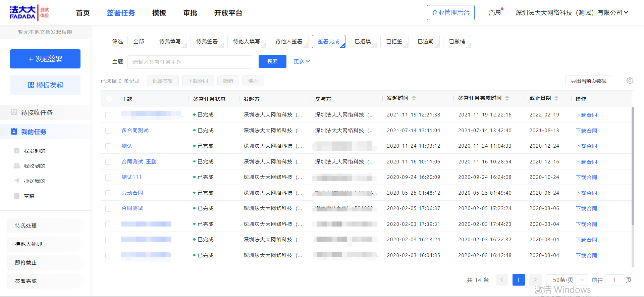Viewport: 644px width, 297px height.
Task: Click the 模板发起 button
Action: tap(45, 85)
